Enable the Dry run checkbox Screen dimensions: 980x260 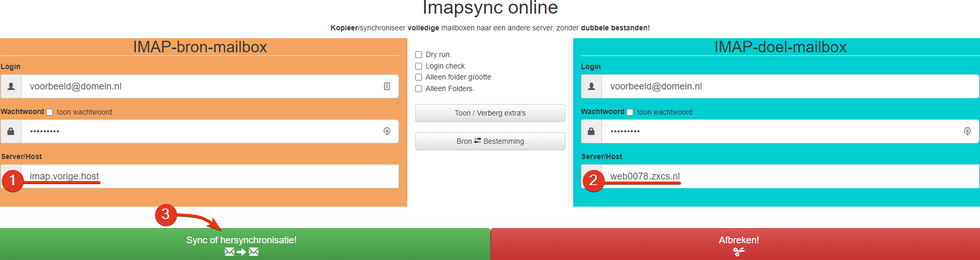click(419, 55)
